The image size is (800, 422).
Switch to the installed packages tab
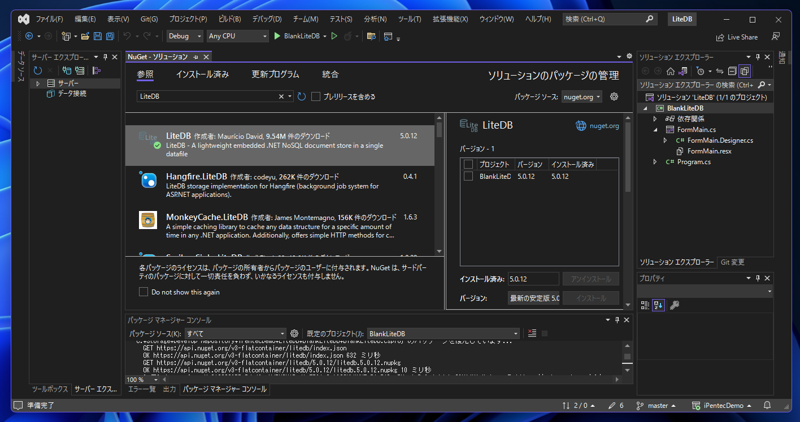pyautogui.click(x=203, y=75)
